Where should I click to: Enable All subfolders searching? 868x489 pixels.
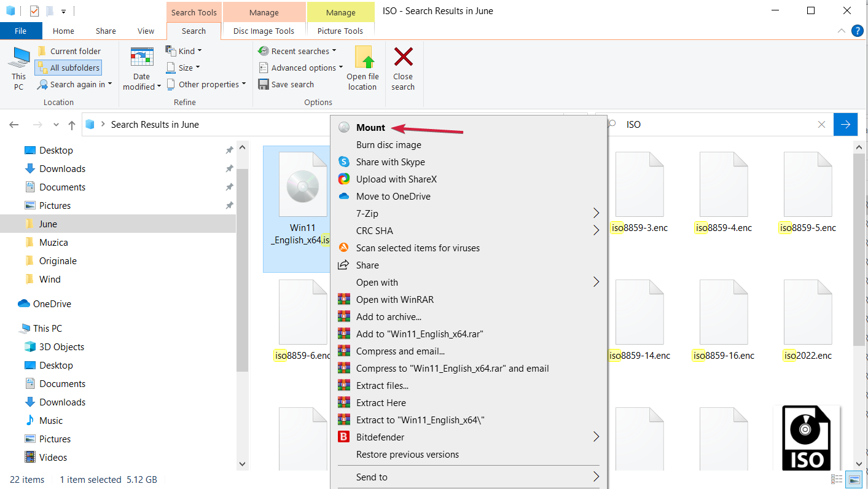68,67
